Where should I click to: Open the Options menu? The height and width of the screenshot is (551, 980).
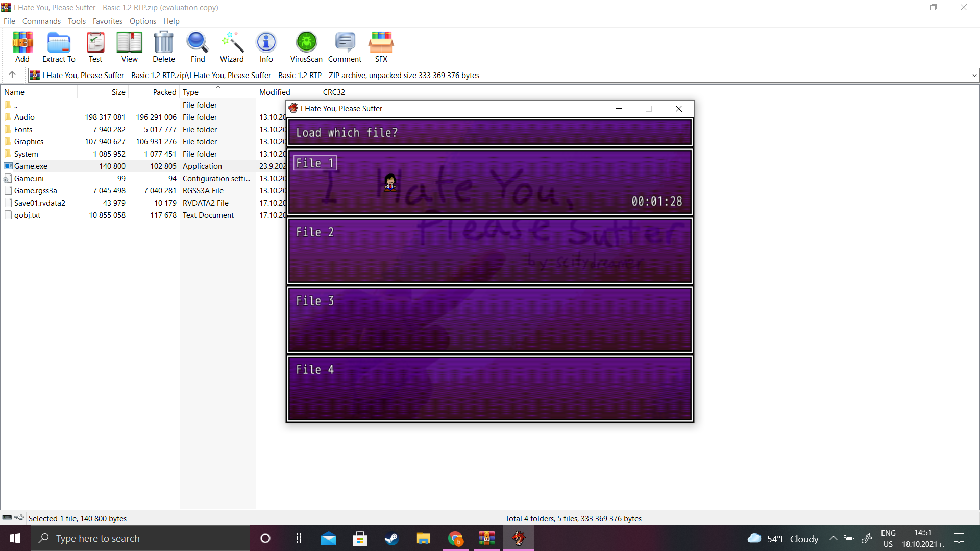143,21
